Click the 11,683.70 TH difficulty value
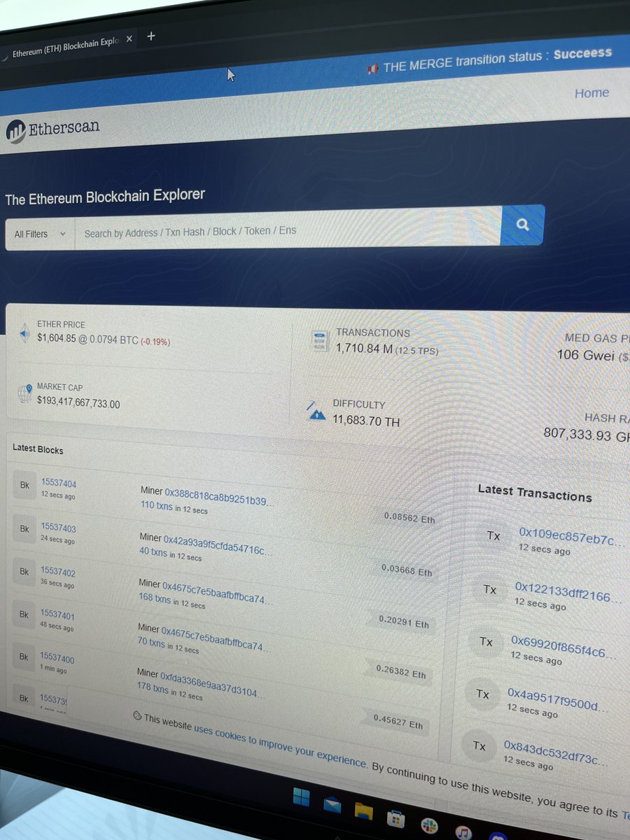 pyautogui.click(x=367, y=421)
